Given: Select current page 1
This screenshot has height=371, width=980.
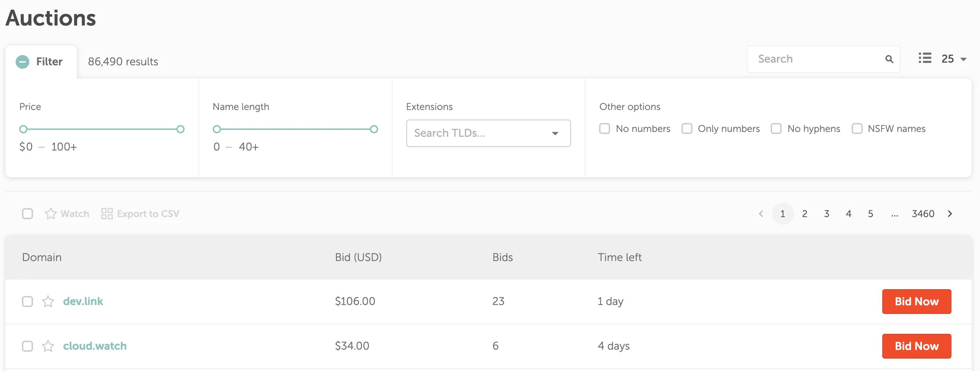Looking at the screenshot, I should tap(783, 214).
